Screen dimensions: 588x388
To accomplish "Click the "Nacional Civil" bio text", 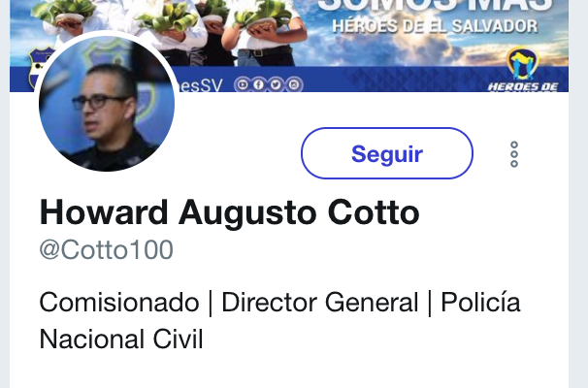I will point(121,339).
